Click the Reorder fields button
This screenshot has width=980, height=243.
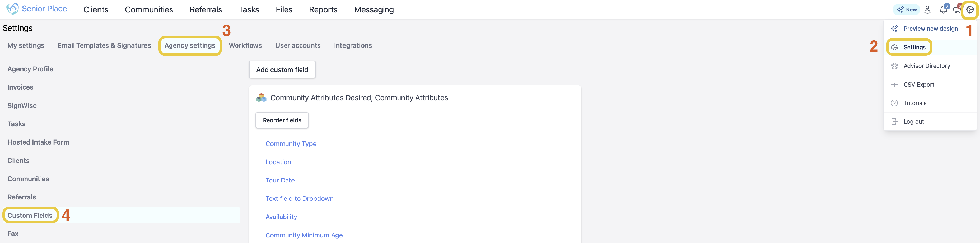coord(282,120)
